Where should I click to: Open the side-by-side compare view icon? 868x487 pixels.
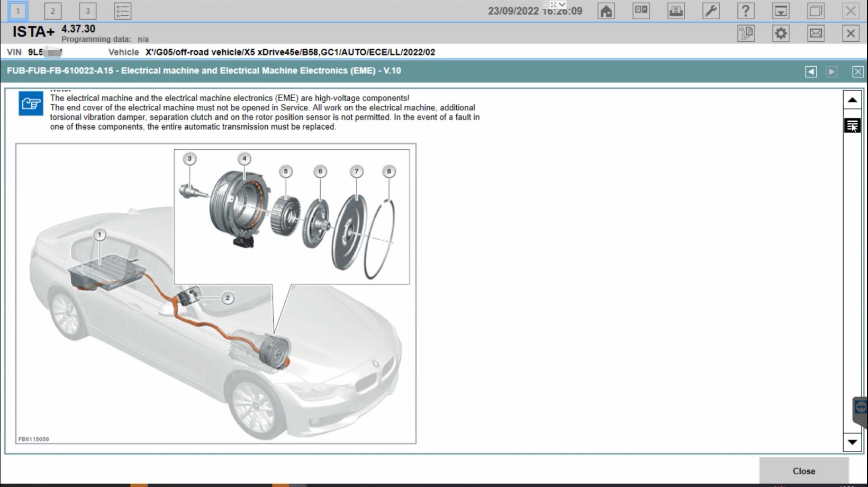(x=641, y=11)
